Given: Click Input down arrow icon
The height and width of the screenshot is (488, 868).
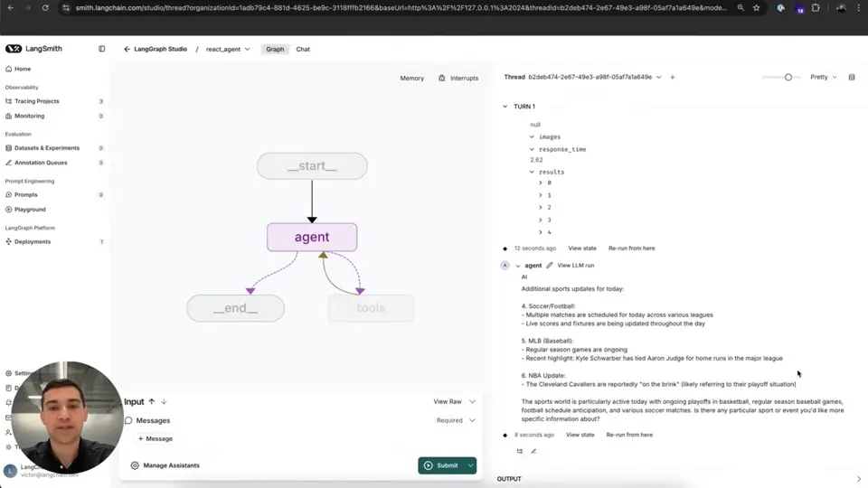Looking at the screenshot, I should point(164,401).
